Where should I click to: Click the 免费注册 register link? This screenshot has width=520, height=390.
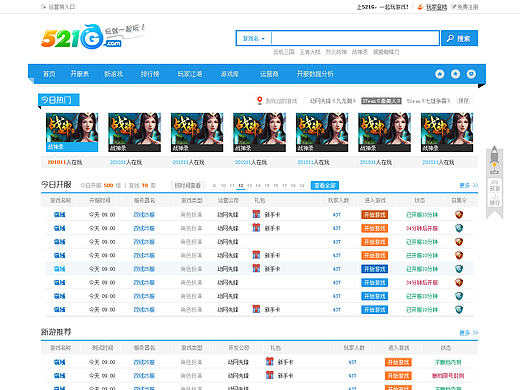coord(467,7)
